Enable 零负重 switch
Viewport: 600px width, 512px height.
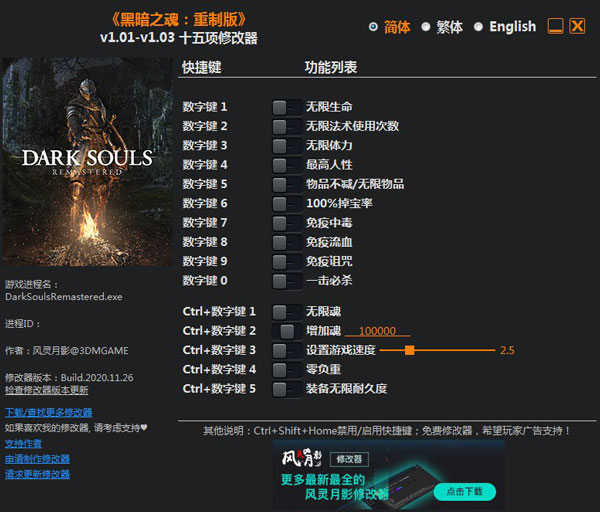point(287,370)
